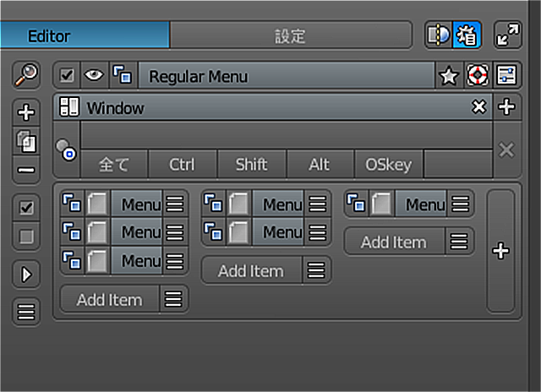Switch to the 設定 tab
The height and width of the screenshot is (392, 541).
coord(291,35)
